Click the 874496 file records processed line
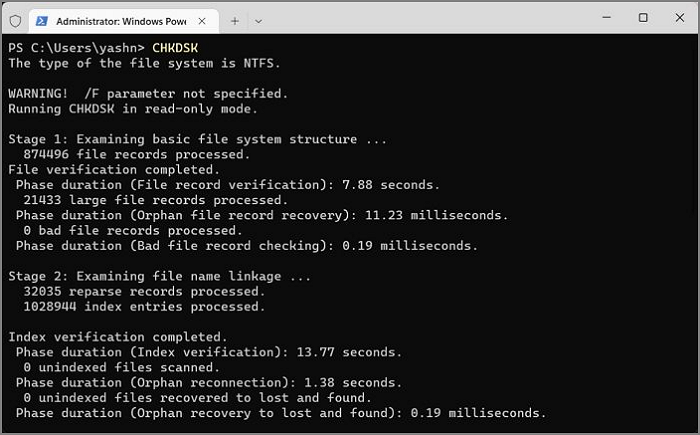700x435 pixels. (134, 155)
